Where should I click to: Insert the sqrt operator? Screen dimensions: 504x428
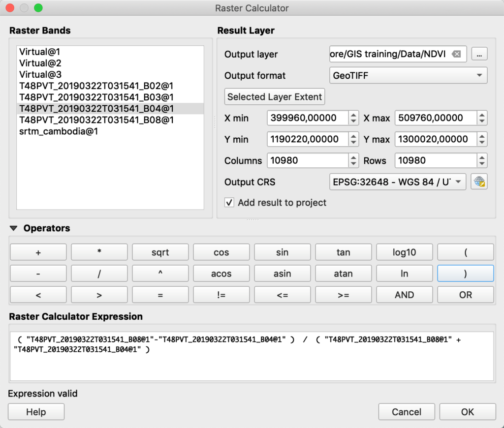(160, 252)
